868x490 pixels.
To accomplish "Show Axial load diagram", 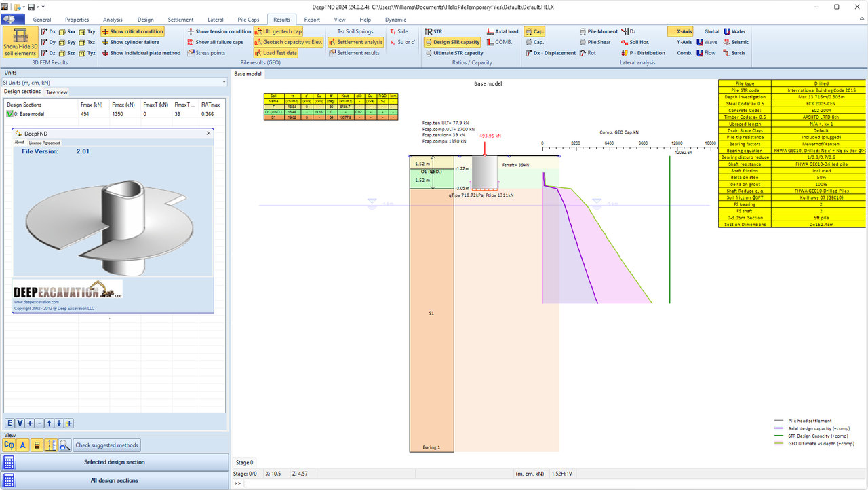I will tap(502, 31).
